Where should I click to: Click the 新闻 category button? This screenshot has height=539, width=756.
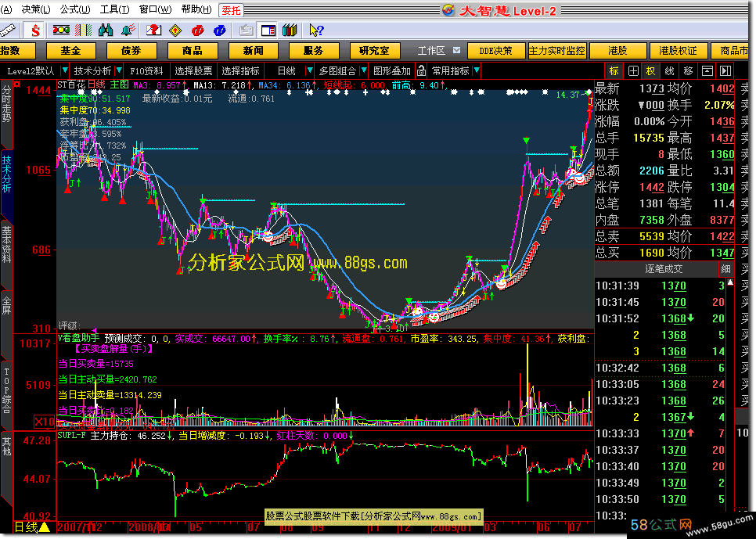pyautogui.click(x=253, y=51)
